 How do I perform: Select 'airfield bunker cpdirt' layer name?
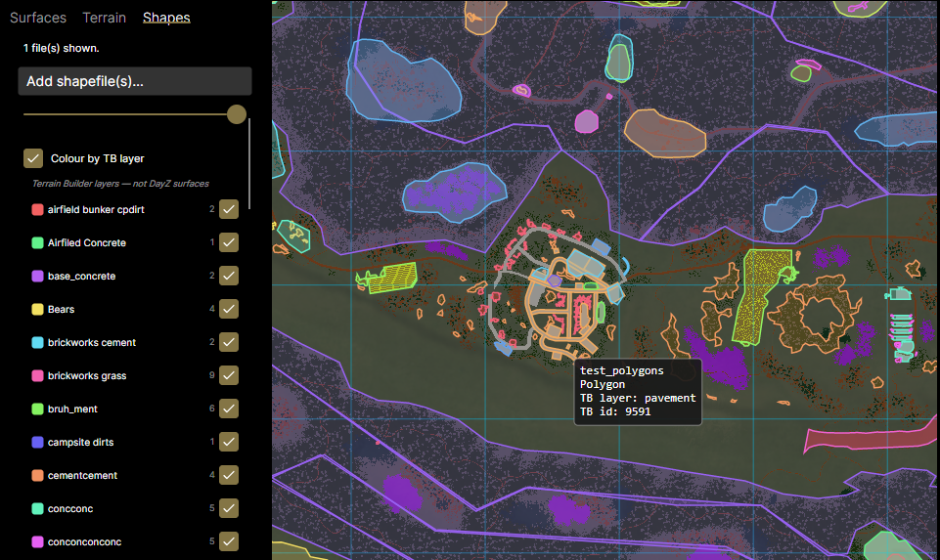96,209
